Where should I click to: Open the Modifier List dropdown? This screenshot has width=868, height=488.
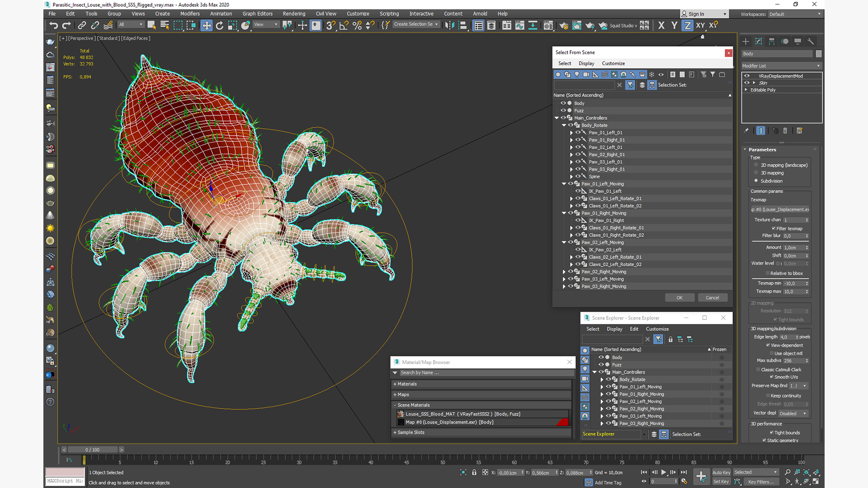(x=781, y=66)
